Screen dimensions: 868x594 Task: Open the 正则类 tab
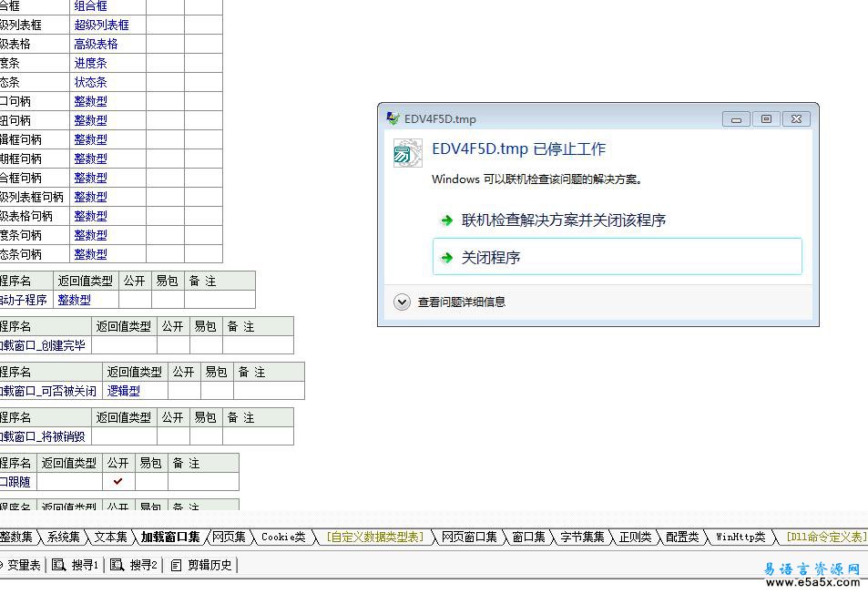[x=635, y=537]
